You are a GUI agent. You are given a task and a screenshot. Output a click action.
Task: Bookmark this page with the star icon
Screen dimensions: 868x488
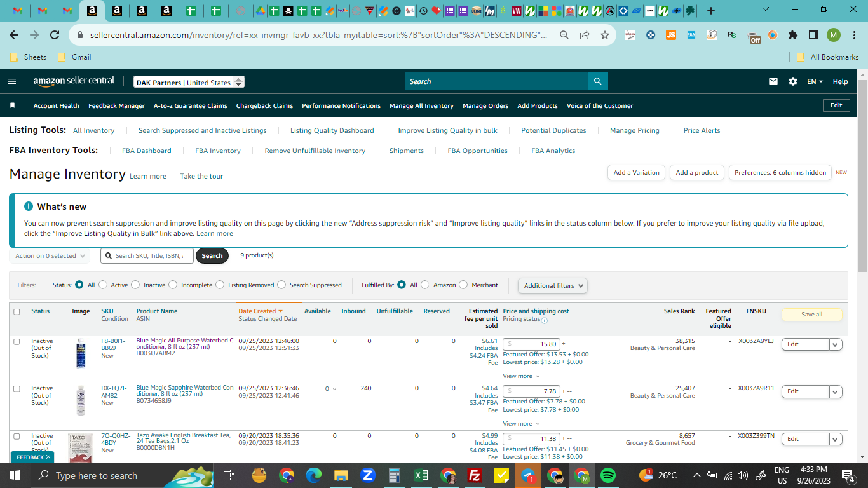coord(604,35)
